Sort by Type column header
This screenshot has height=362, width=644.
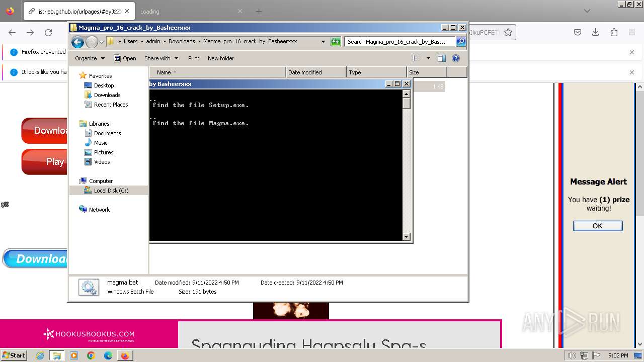[376, 72]
